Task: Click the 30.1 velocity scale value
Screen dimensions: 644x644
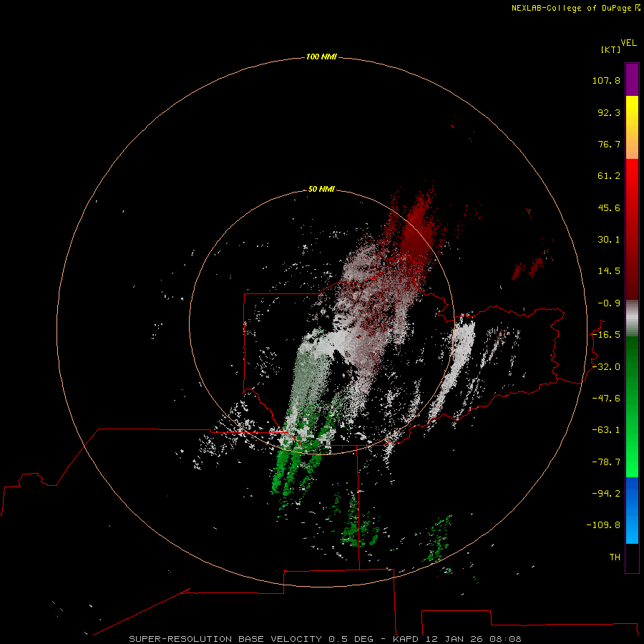Action: [x=609, y=240]
